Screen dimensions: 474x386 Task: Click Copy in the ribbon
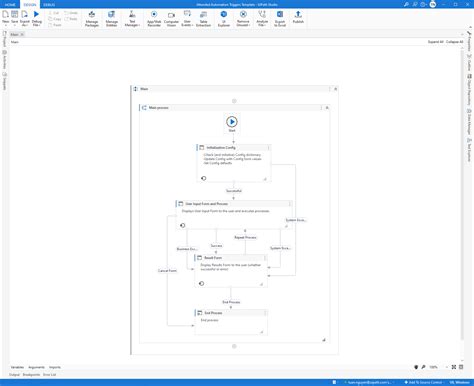(x=55, y=19)
